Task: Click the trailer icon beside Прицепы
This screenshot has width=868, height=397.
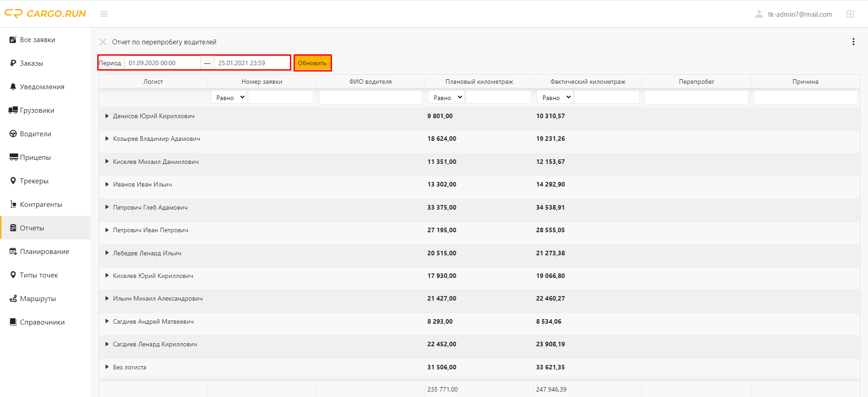Action: coord(14,157)
